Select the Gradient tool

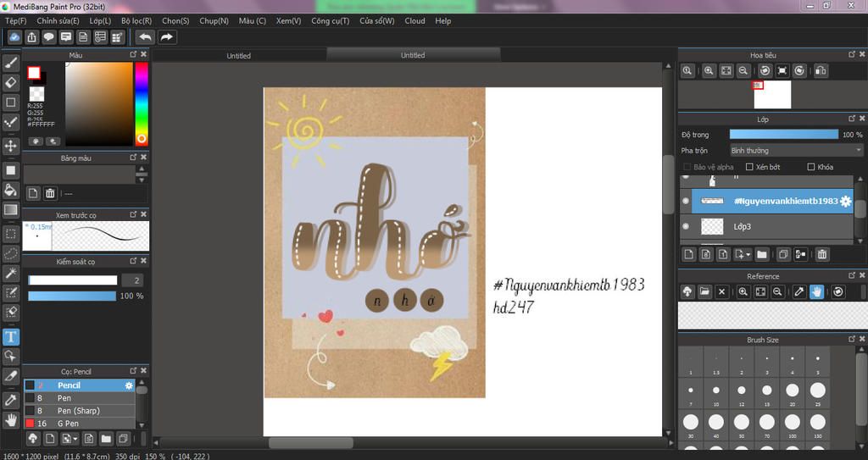[x=10, y=210]
